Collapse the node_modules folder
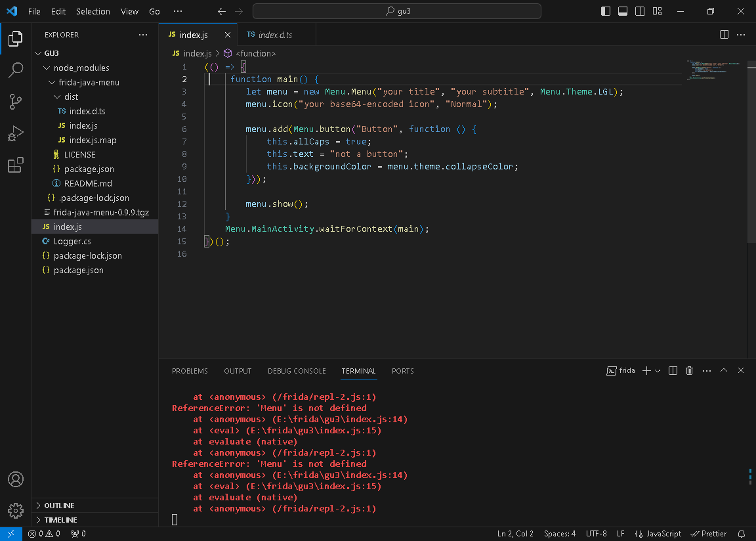The image size is (756, 541). coord(47,68)
